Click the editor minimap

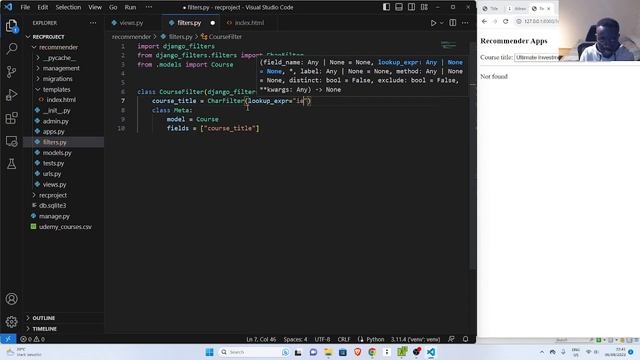(x=449, y=45)
